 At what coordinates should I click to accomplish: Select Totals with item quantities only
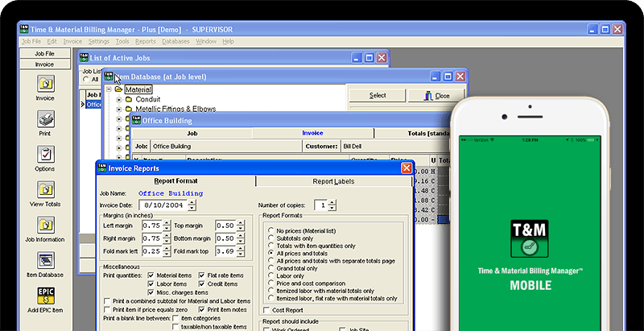coord(270,246)
